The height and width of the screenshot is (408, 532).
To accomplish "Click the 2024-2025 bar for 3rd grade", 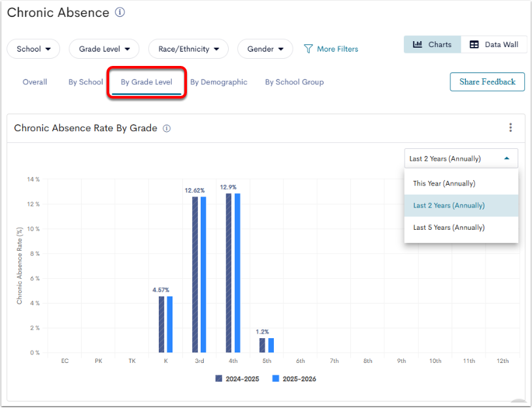I will [x=195, y=274].
